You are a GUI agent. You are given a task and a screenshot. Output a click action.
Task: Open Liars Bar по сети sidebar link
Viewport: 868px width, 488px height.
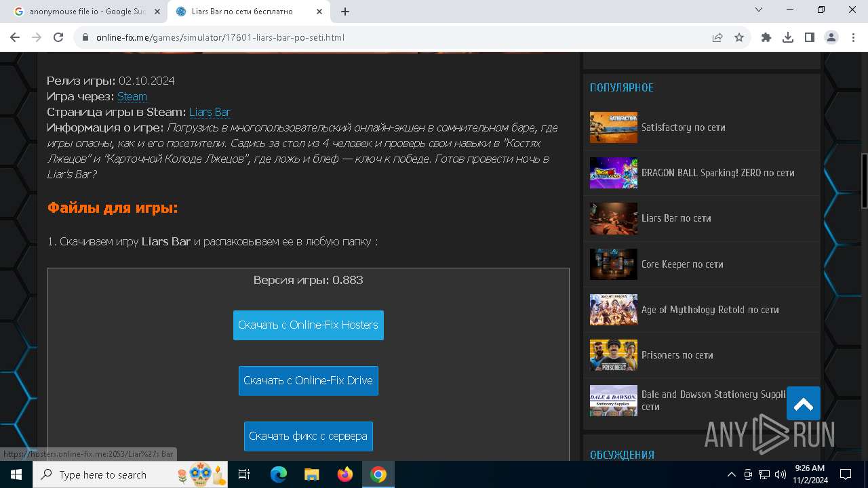point(676,218)
